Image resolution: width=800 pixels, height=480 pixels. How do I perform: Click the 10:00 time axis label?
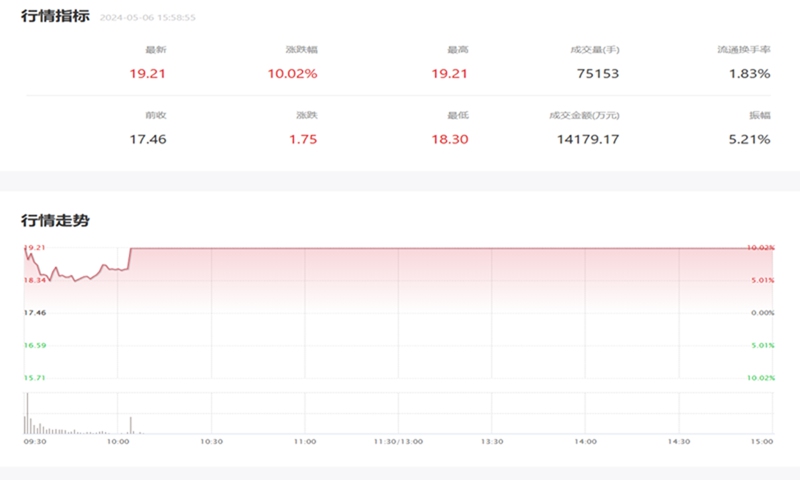click(x=117, y=441)
